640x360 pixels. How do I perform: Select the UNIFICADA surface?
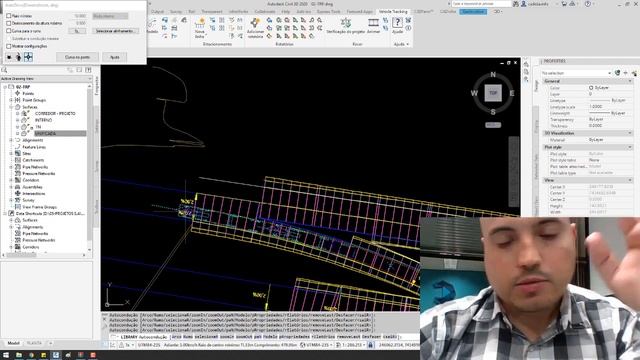45,133
